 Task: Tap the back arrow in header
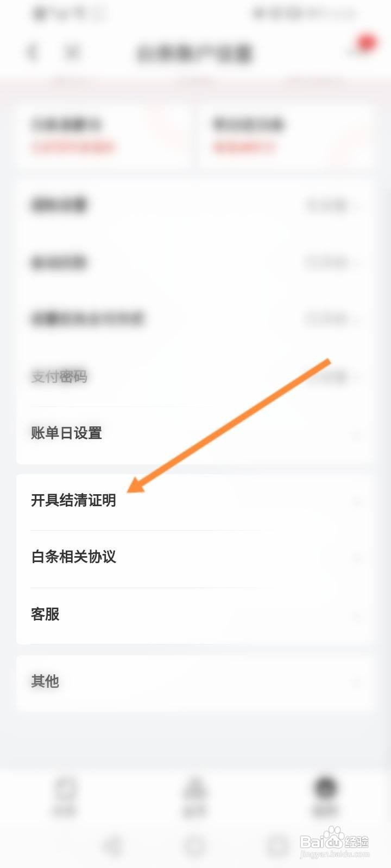[x=33, y=52]
